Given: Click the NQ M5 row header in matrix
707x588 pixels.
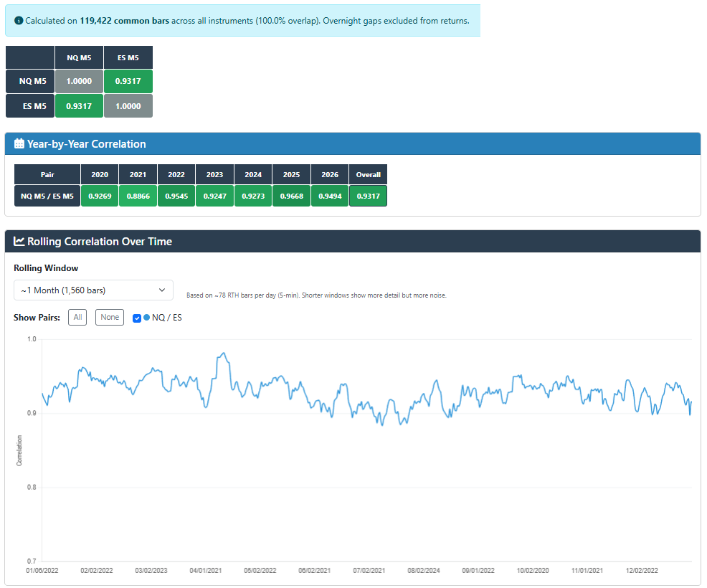Looking at the screenshot, I should [x=30, y=82].
